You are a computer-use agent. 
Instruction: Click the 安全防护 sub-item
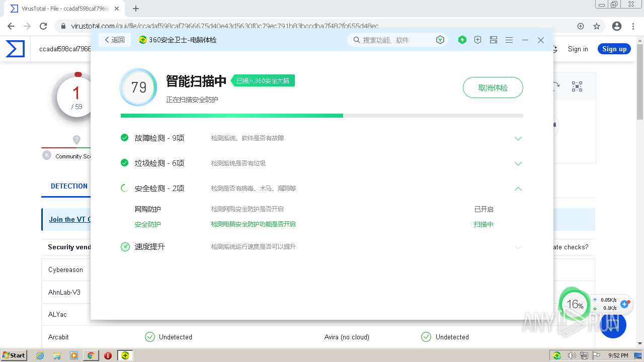(147, 224)
